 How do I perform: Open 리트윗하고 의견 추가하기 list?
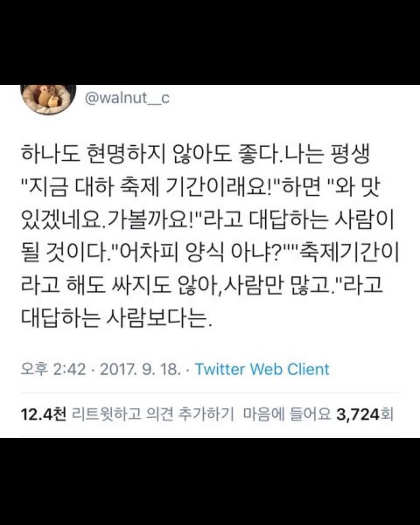coord(153,415)
